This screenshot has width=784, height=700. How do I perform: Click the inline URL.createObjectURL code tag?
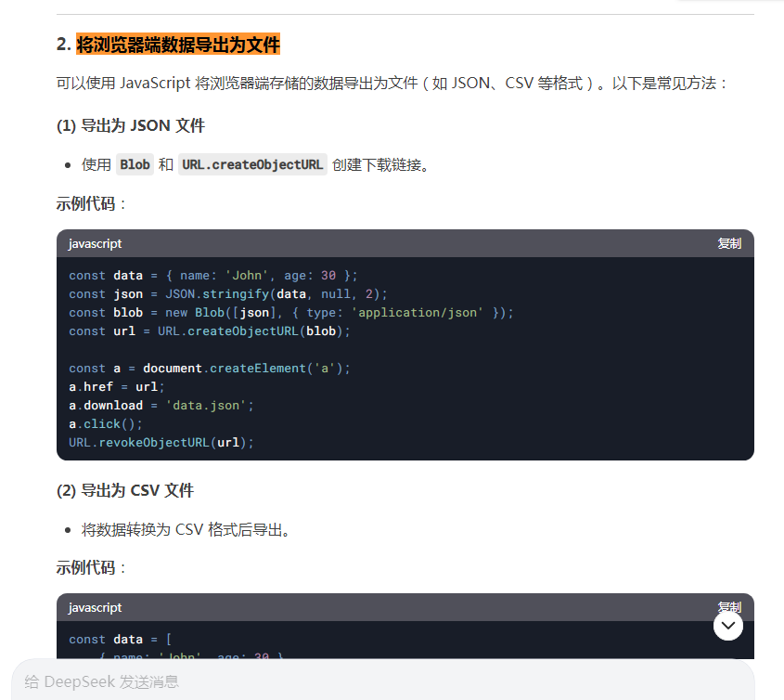252,164
